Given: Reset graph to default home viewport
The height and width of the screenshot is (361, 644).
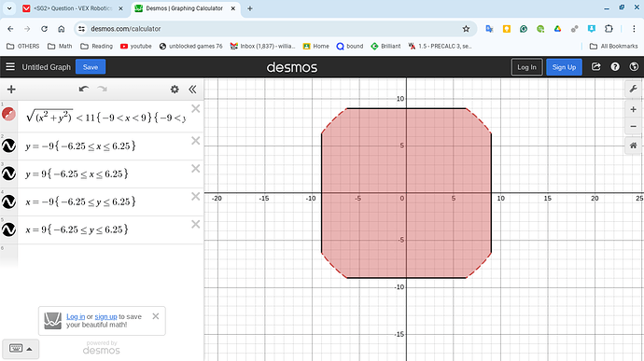Looking at the screenshot, I should click(633, 146).
